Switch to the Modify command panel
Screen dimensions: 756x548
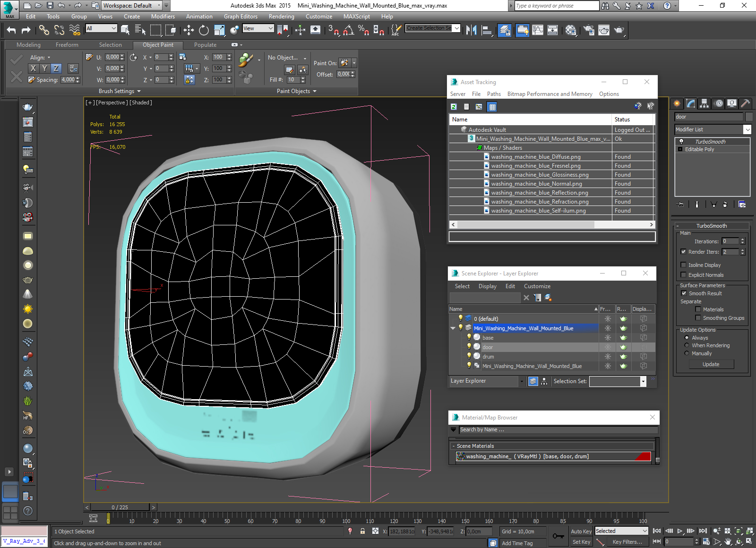(691, 103)
